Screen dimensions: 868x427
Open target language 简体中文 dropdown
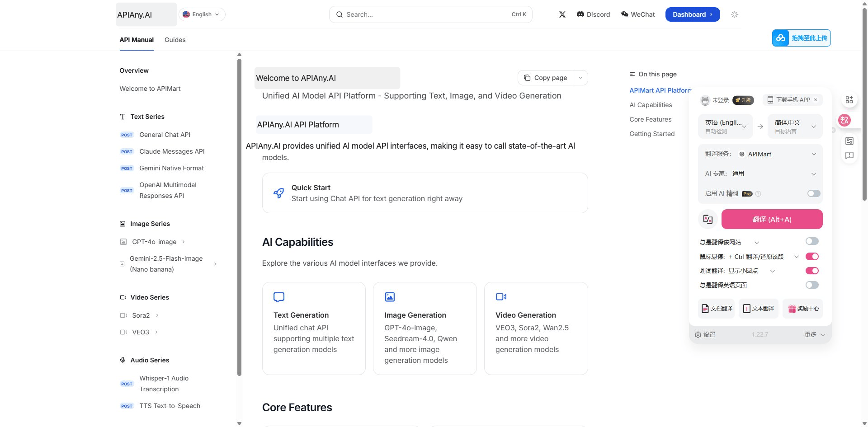(795, 126)
